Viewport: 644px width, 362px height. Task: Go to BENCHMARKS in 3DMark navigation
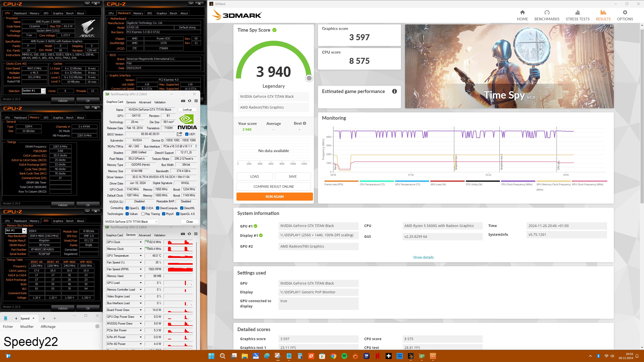coord(547,15)
